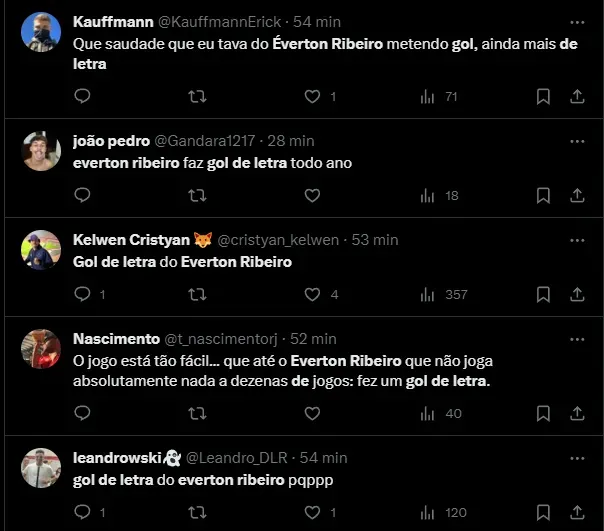Reply to Kauffmann's tweet
This screenshot has width=604, height=531.
pos(83,96)
